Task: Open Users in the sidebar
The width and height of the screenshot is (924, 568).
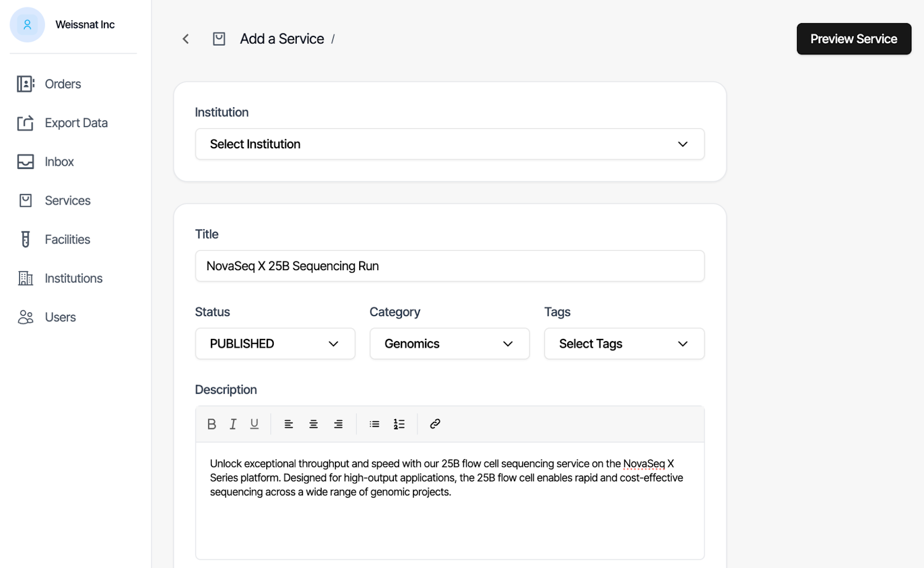Action: pyautogui.click(x=60, y=317)
